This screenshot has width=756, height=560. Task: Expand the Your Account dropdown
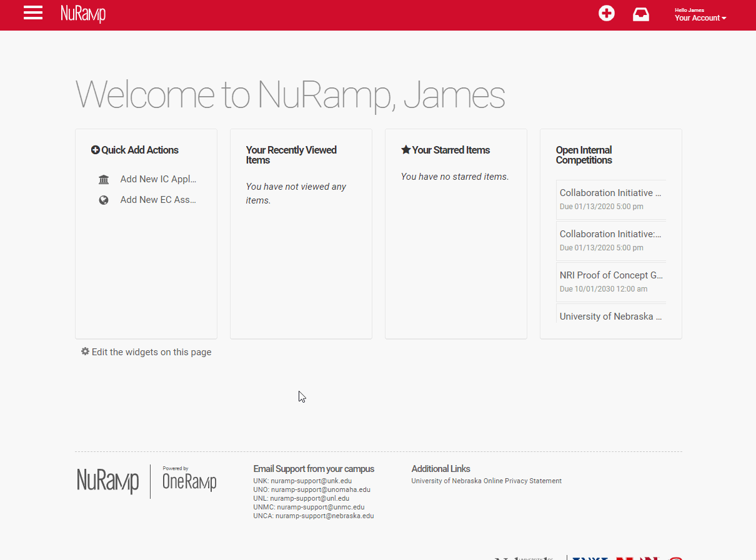700,18
